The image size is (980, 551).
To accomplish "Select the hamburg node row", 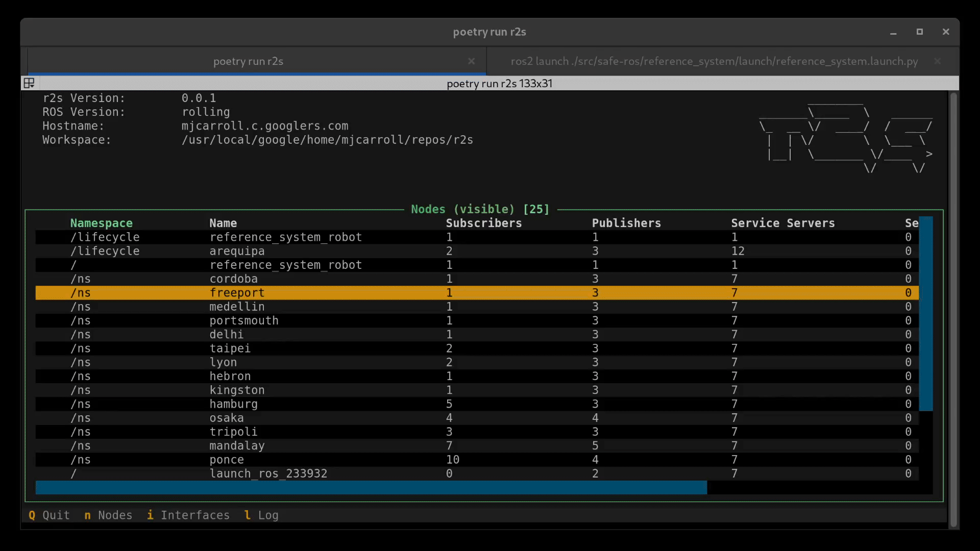I will 233,404.
